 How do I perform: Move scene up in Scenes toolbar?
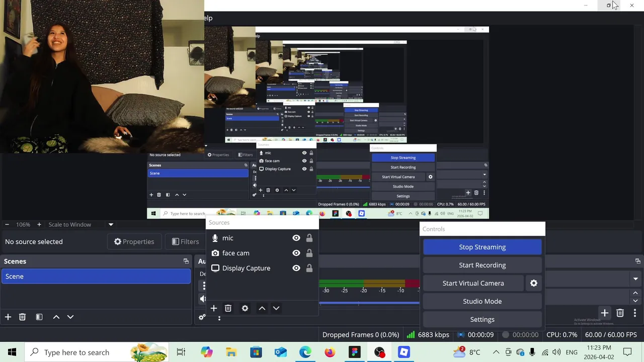tap(56, 317)
